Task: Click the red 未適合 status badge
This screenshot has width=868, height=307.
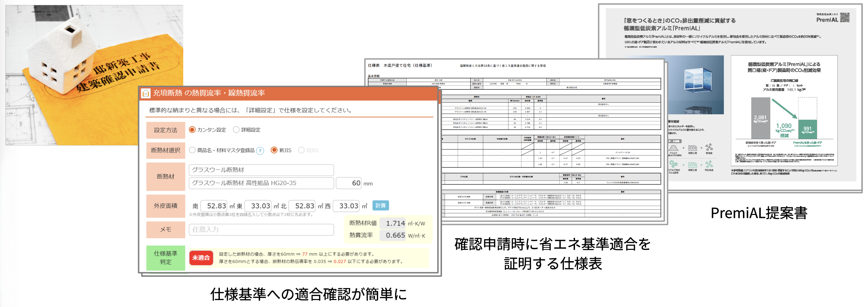Action: coord(201,258)
